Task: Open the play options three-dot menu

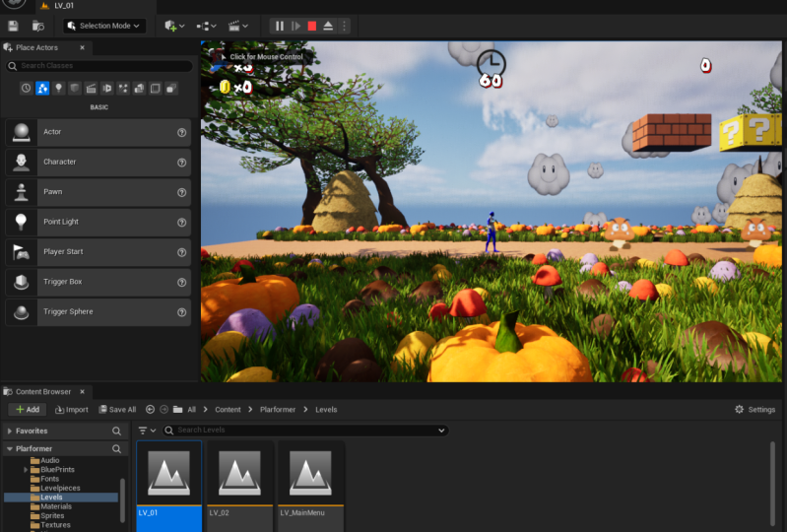Action: (345, 26)
